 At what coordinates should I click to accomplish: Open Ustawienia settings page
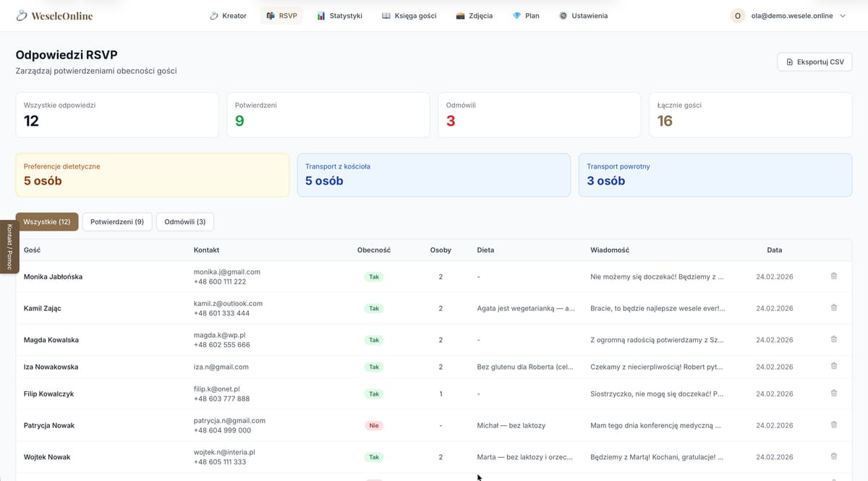(583, 16)
